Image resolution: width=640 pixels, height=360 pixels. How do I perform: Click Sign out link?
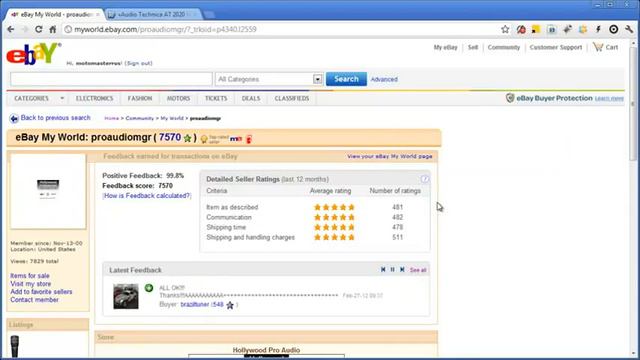[138, 63]
